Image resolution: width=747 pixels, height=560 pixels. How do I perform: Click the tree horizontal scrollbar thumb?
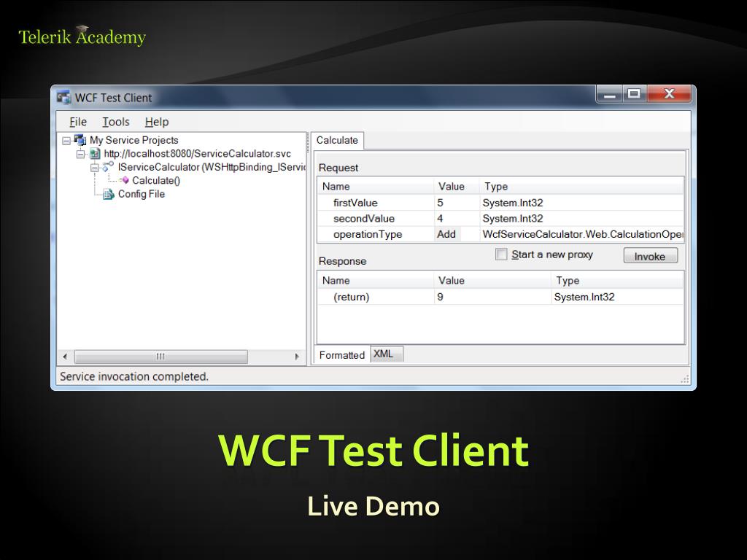coord(161,356)
